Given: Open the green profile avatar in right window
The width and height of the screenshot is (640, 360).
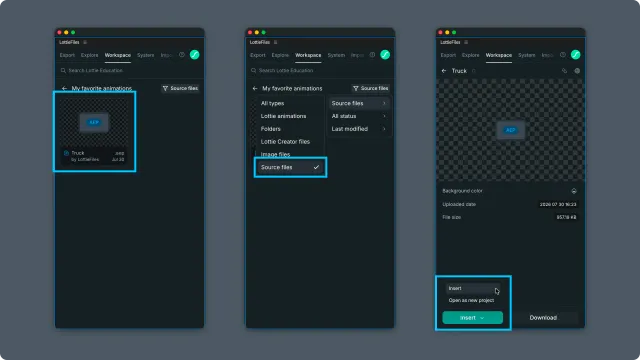Looking at the screenshot, I should pos(576,55).
